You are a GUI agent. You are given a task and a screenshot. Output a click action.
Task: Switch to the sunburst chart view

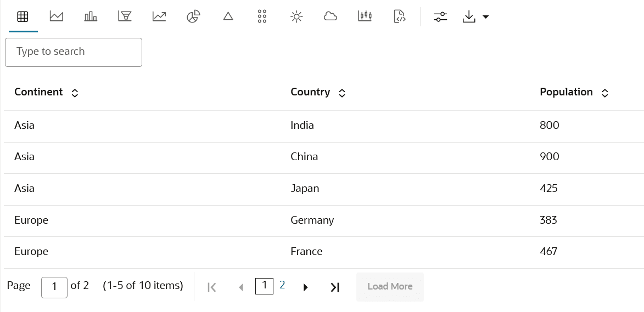[x=296, y=16]
